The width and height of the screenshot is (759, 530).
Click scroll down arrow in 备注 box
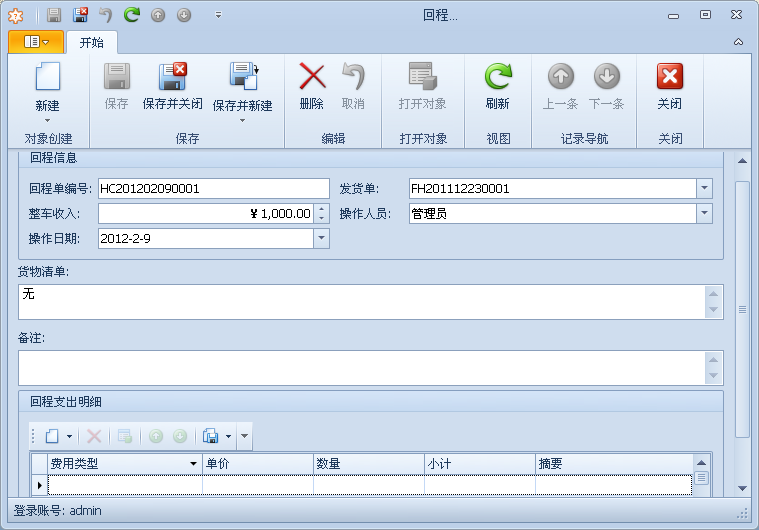click(713, 376)
